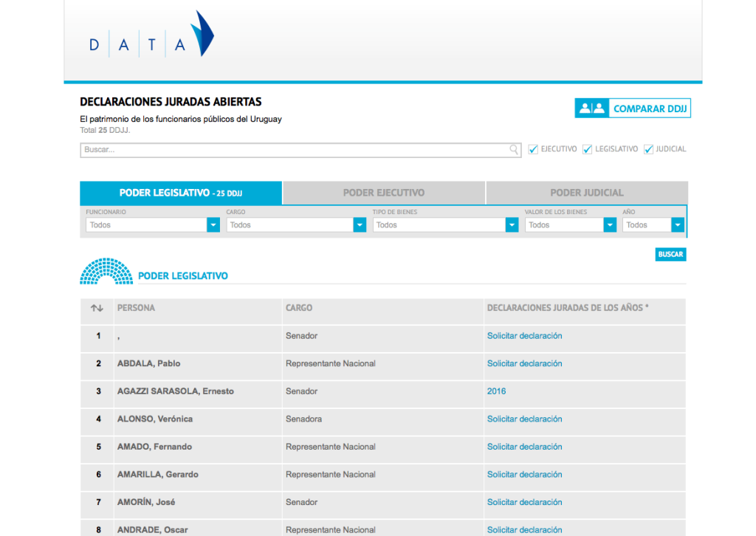Toggle the Legislativo checkbox
The height and width of the screenshot is (536, 756).
tap(588, 149)
